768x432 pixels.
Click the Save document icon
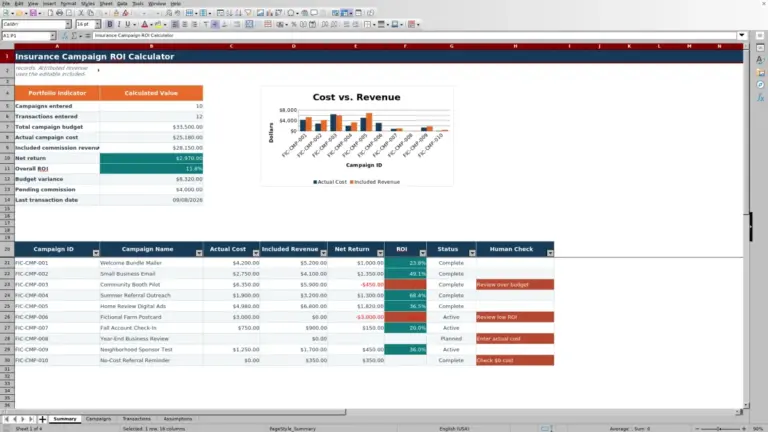[33, 13]
